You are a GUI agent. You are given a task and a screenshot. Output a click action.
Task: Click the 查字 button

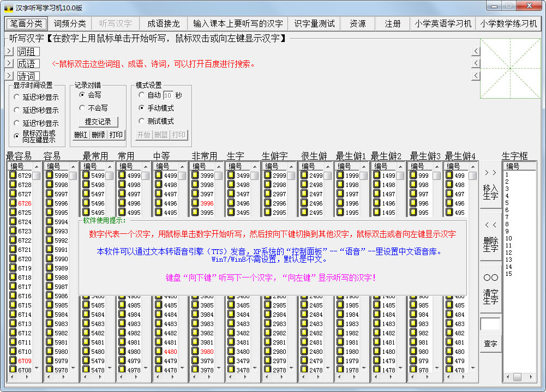[x=490, y=343]
